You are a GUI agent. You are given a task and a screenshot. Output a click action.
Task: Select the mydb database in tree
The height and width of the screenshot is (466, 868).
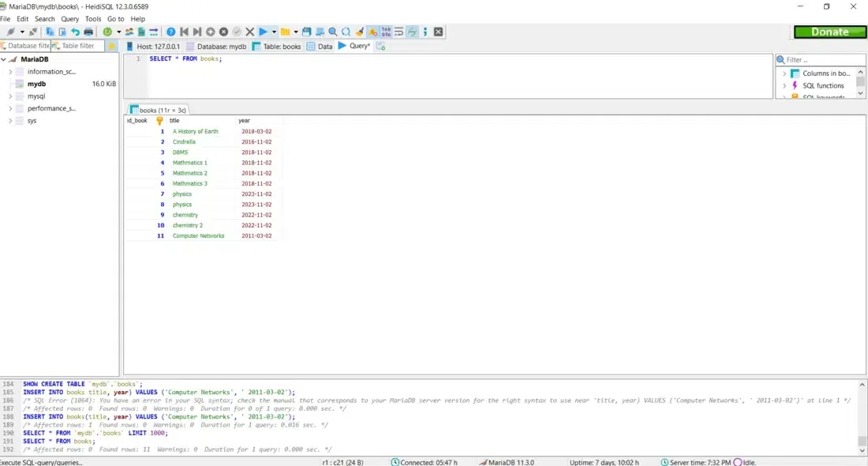[x=36, y=84]
